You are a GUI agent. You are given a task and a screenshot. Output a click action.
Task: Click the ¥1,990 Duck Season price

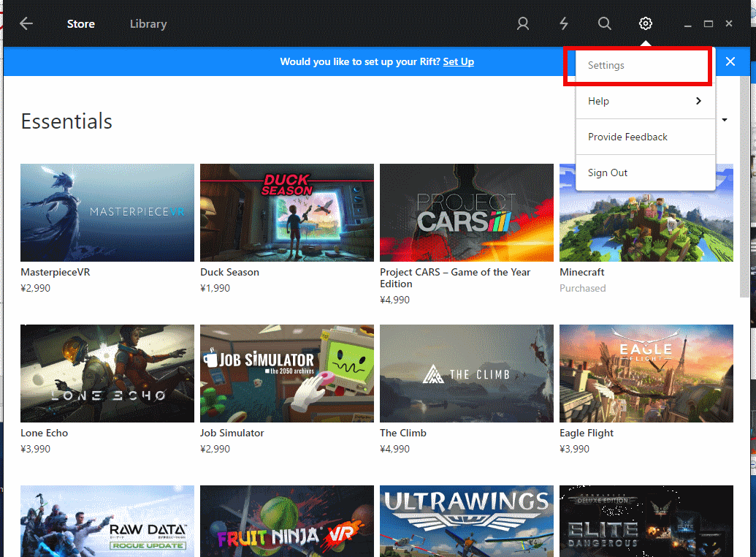[215, 288]
